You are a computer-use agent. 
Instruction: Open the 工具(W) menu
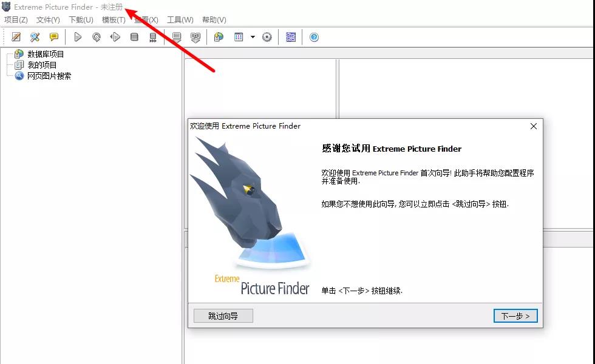(180, 19)
